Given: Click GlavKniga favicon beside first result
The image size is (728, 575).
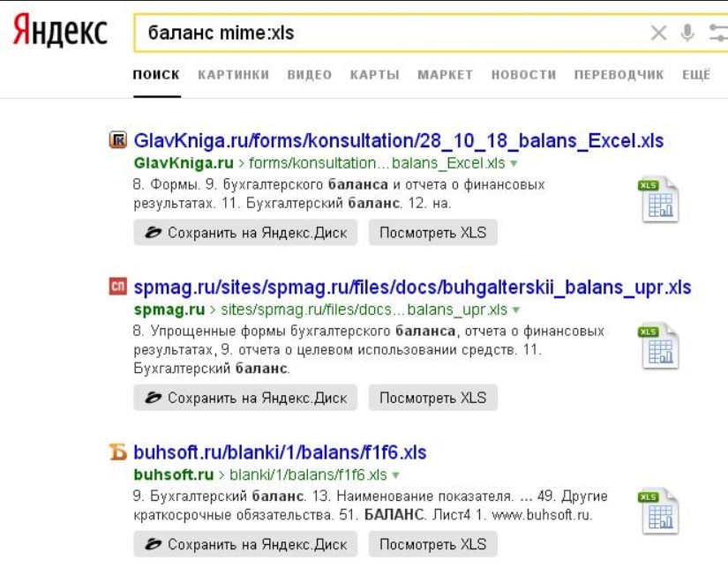Looking at the screenshot, I should (117, 141).
